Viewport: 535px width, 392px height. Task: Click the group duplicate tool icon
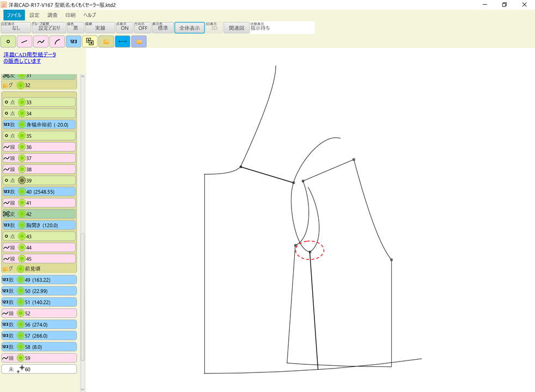(88, 41)
